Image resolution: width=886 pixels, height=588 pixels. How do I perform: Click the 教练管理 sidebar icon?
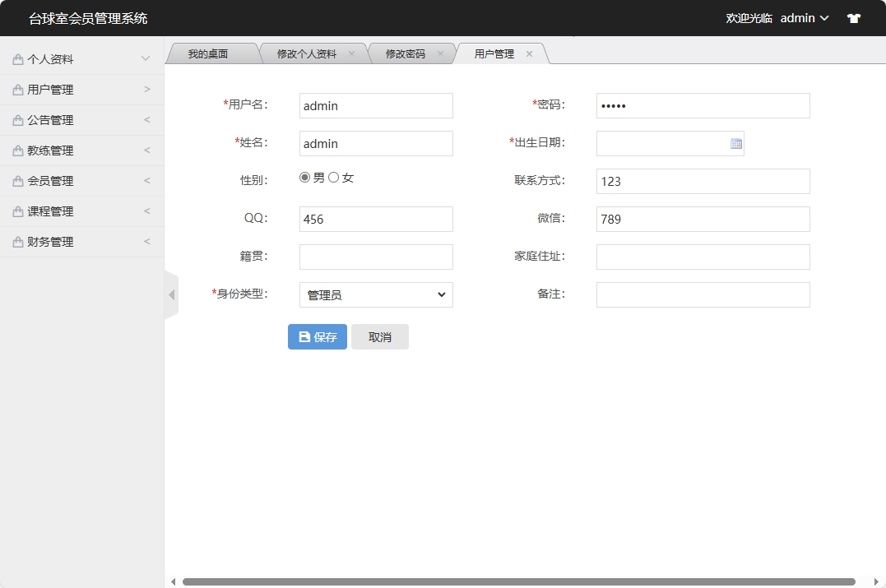[17, 150]
